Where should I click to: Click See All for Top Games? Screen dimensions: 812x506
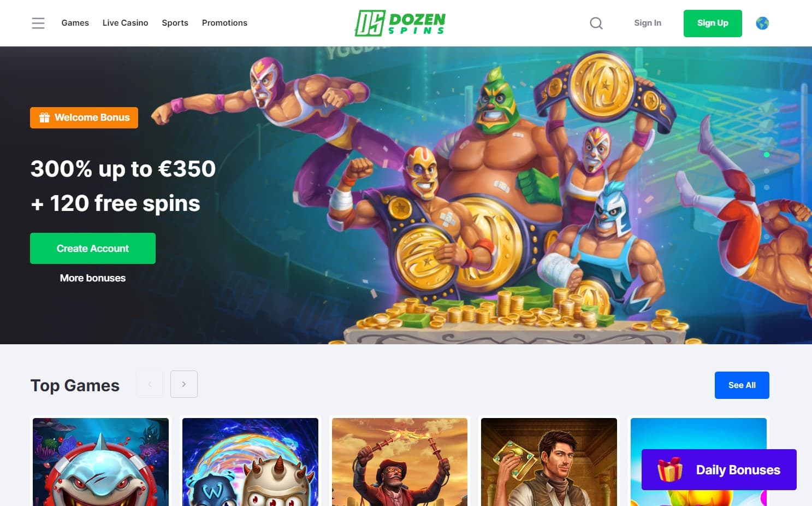(x=742, y=385)
